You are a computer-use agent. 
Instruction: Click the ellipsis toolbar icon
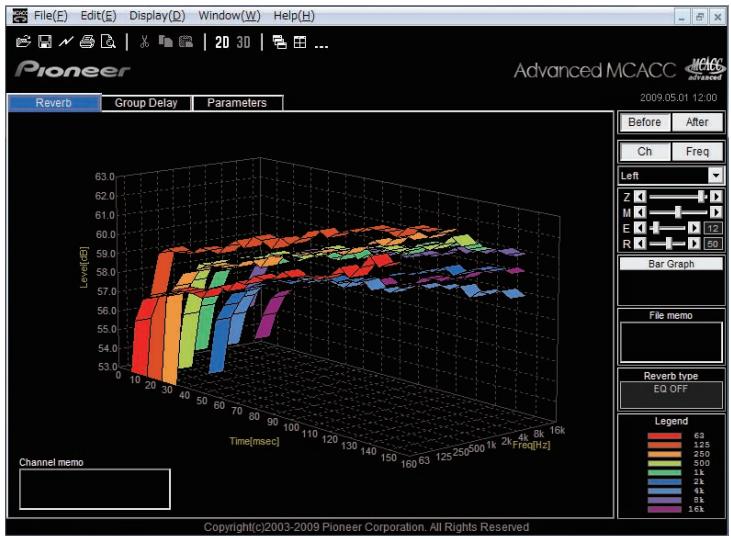tap(321, 46)
